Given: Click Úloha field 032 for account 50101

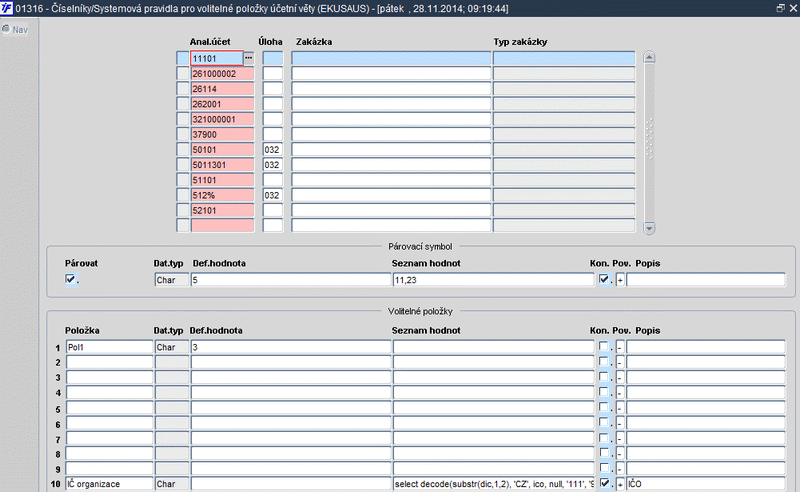Looking at the screenshot, I should pyautogui.click(x=272, y=150).
